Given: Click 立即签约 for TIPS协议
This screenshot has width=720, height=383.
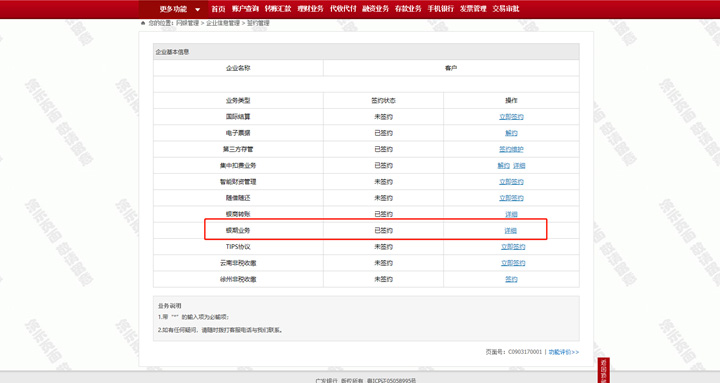Looking at the screenshot, I should click(x=513, y=247).
